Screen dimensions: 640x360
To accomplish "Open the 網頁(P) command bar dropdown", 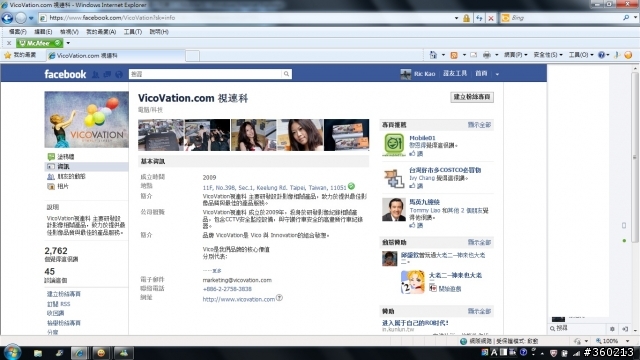I will point(516,55).
